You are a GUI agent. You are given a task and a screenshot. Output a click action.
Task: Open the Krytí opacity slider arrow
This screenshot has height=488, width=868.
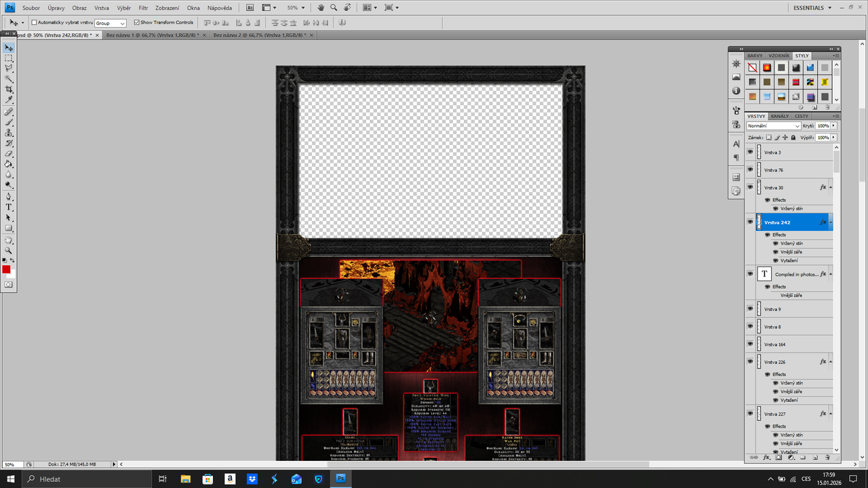[833, 126]
